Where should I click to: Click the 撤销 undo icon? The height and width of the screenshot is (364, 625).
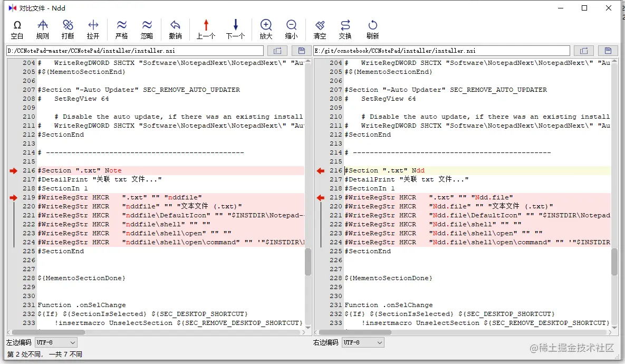[176, 30]
